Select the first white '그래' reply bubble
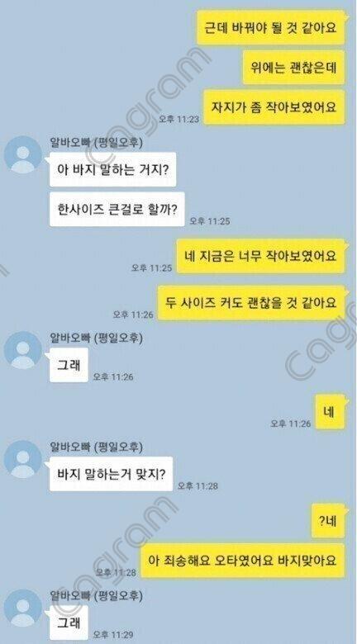357x644 pixels. 69,365
